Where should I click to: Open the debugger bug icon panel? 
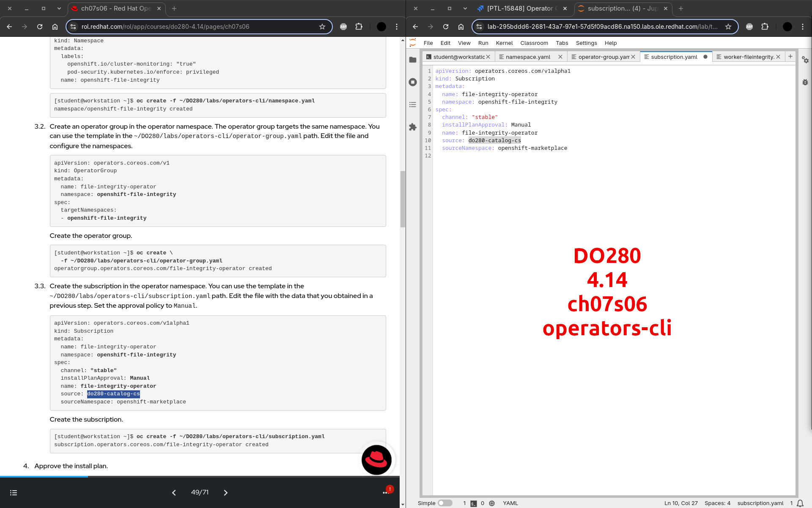click(805, 82)
